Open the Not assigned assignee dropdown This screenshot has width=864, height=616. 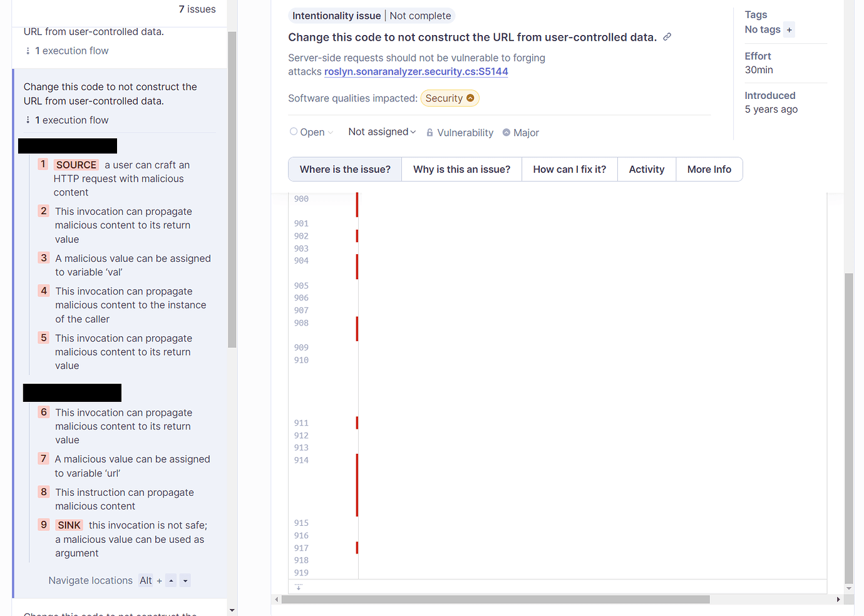click(381, 131)
